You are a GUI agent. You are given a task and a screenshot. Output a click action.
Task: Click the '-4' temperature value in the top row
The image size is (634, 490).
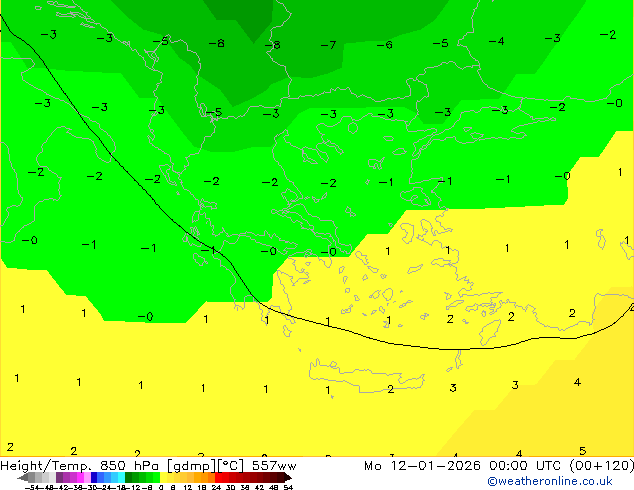click(x=496, y=41)
